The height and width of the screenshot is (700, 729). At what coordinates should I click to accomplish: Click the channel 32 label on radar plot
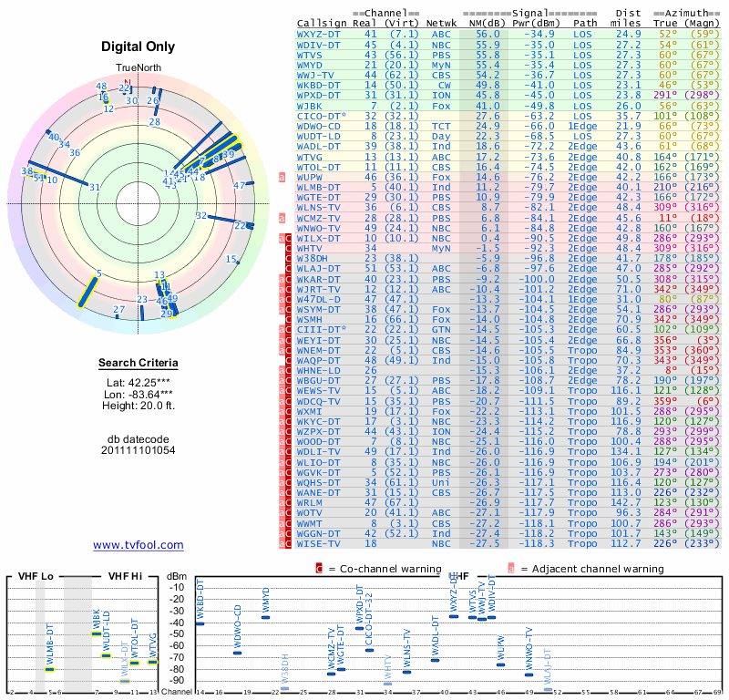point(201,215)
